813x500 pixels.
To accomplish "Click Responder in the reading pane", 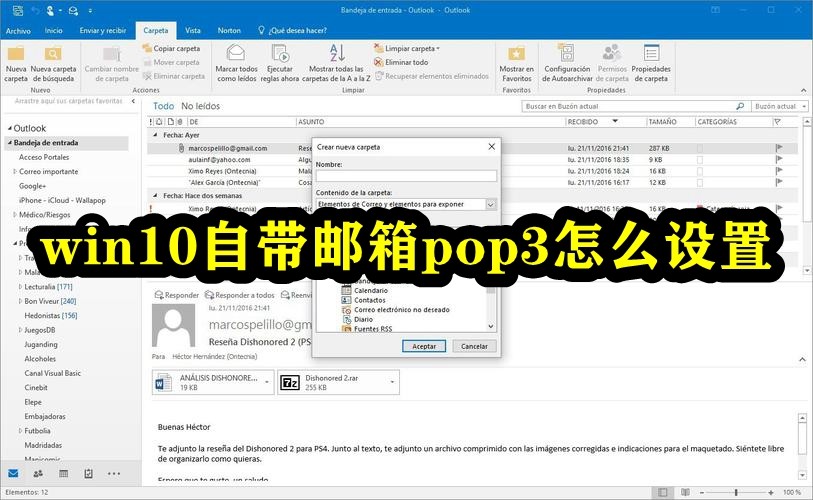I will [177, 295].
